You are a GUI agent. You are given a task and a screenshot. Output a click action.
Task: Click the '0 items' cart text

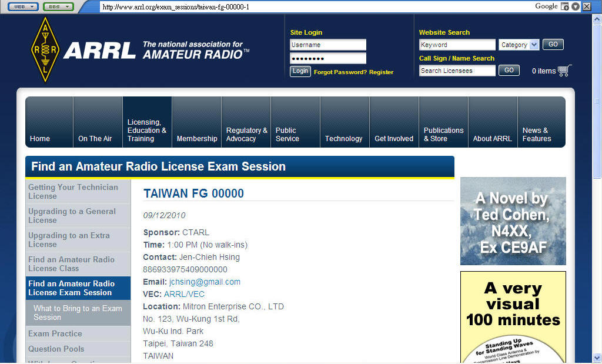pos(544,71)
